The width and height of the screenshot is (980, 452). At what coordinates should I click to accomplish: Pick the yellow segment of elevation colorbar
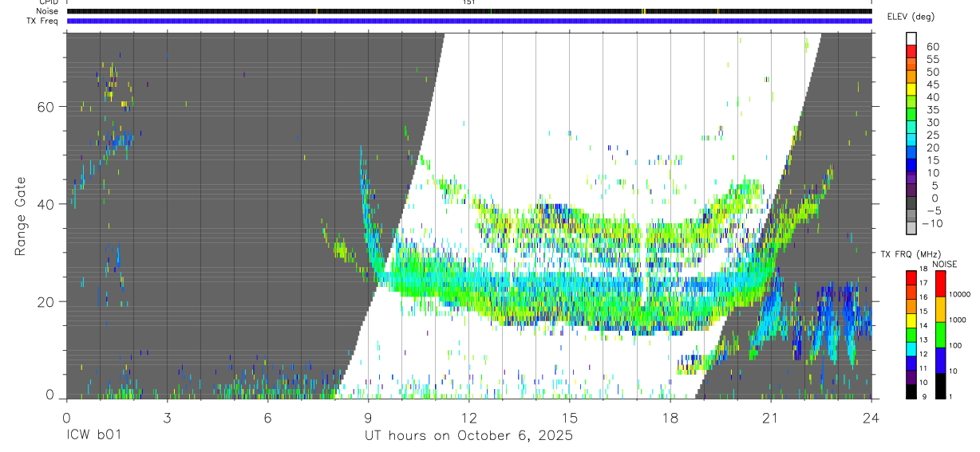912,89
